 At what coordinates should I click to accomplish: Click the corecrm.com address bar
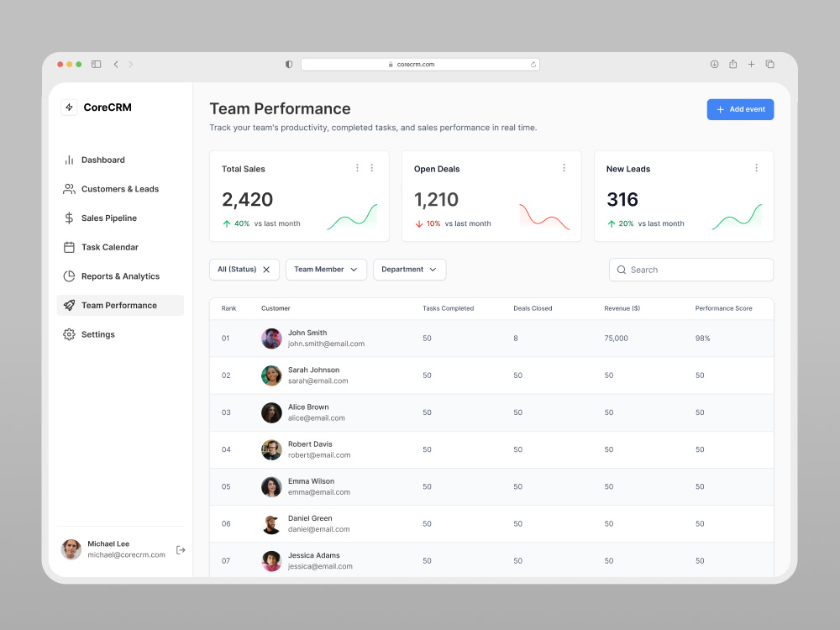tap(420, 65)
